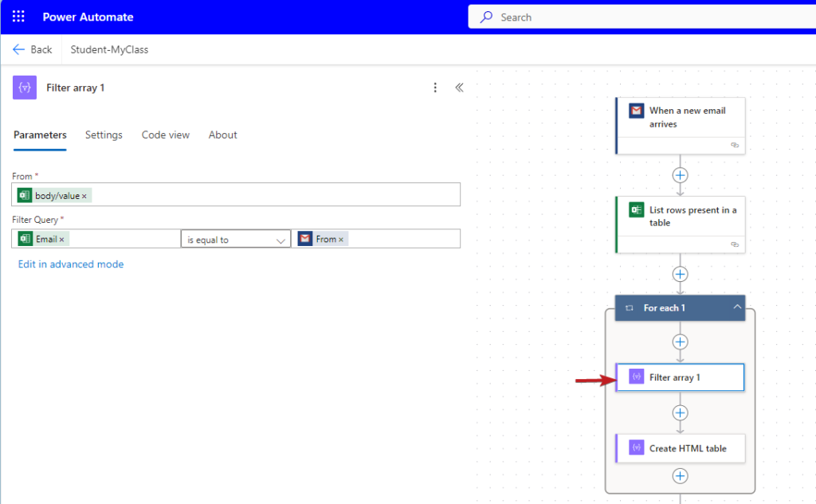Image resolution: width=816 pixels, height=504 pixels.
Task: Add step below the email trigger
Action: pyautogui.click(x=680, y=175)
